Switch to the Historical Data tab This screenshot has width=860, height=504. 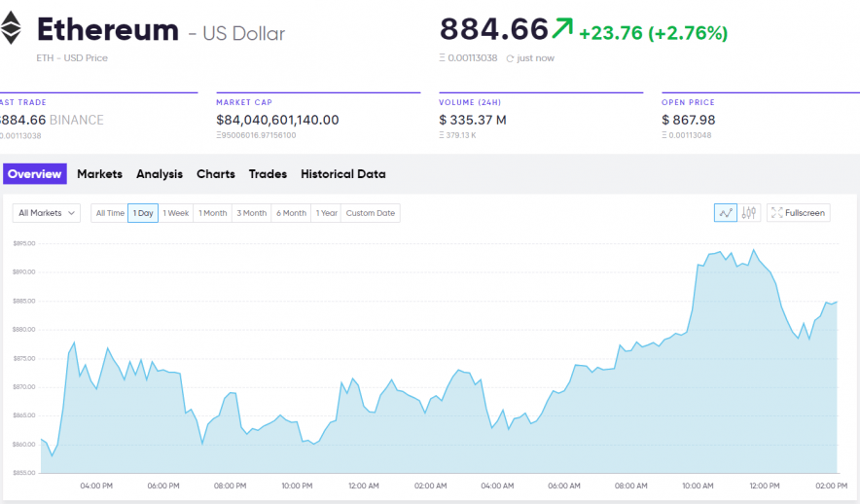pos(342,174)
